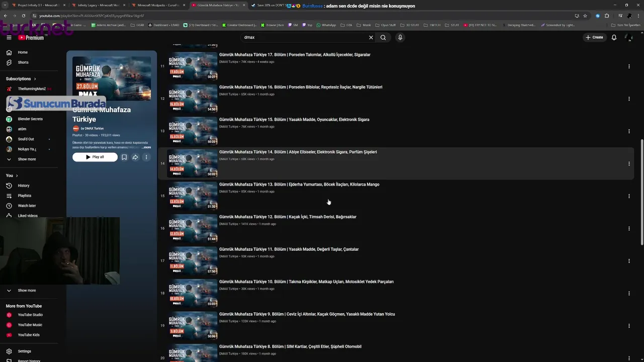Viewport: 644px width, 362px height.
Task: Open the notifications bell
Action: click(614, 37)
